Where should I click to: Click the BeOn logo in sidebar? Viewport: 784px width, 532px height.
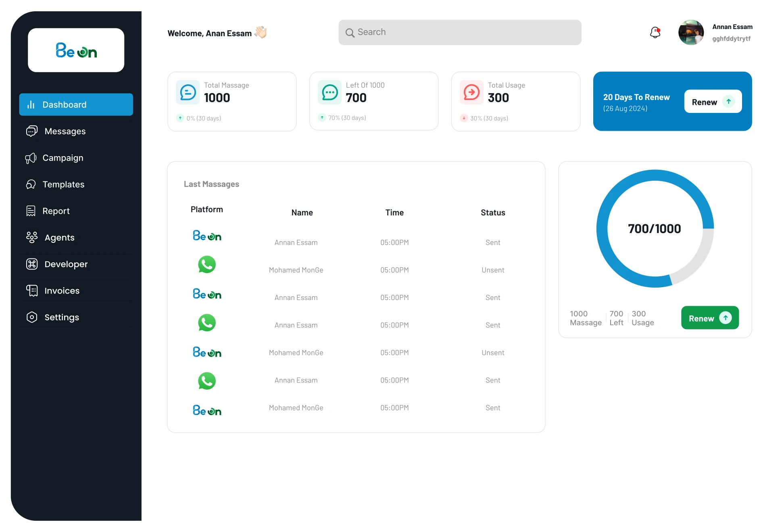click(76, 50)
